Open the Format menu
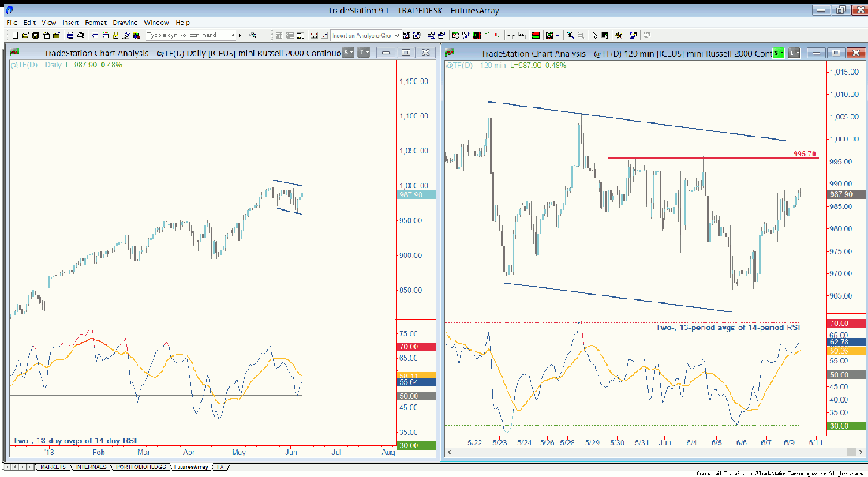The image size is (868, 477). point(95,23)
